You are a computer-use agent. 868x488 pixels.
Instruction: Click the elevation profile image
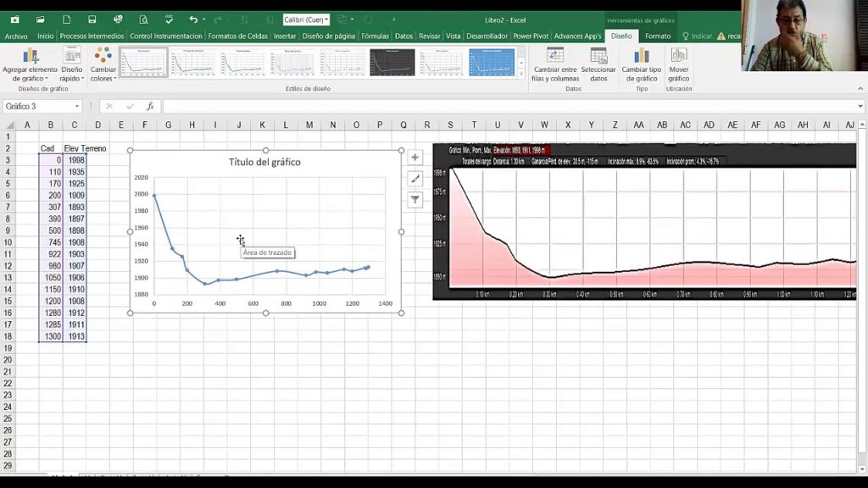click(644, 222)
